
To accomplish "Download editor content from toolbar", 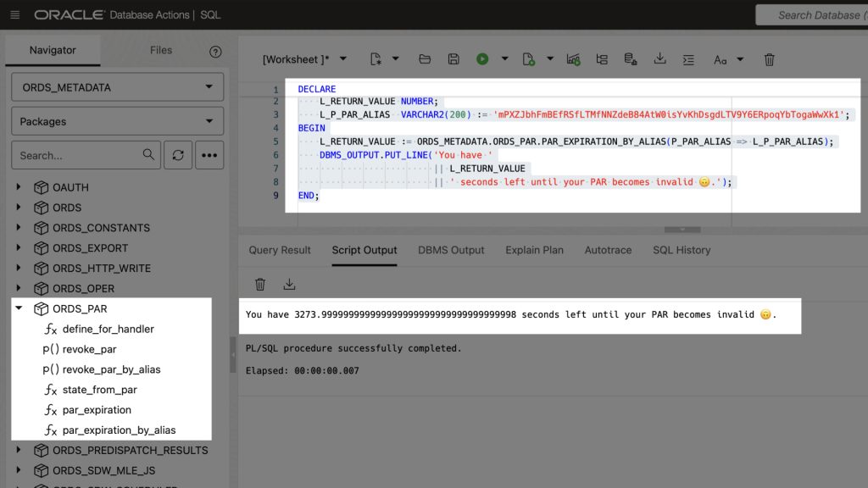I will (659, 59).
